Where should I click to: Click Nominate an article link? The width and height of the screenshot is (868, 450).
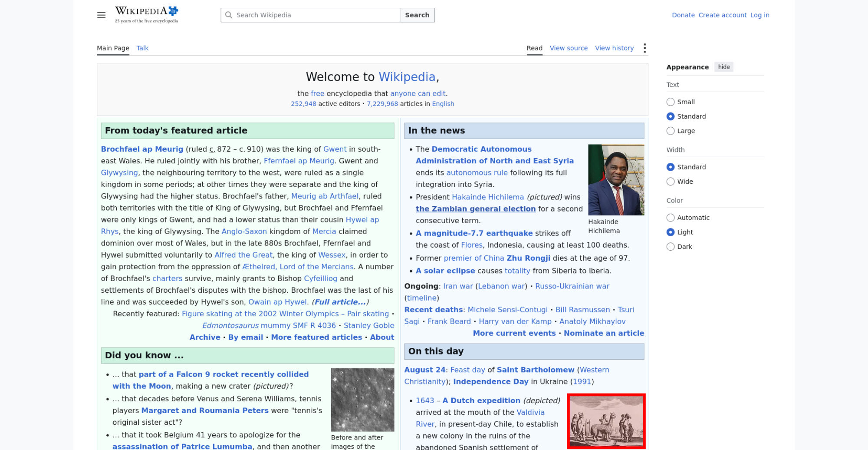604,333
